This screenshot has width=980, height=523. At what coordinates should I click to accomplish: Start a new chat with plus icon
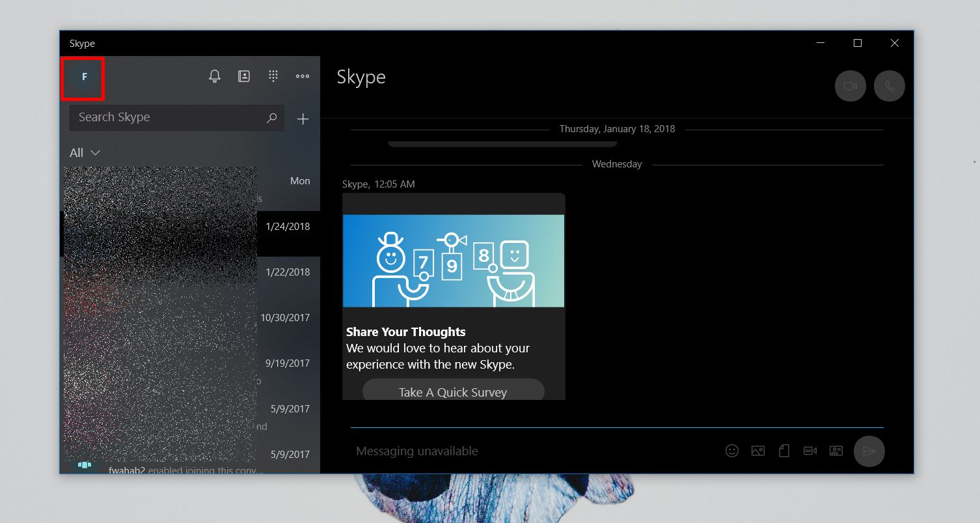coord(303,119)
